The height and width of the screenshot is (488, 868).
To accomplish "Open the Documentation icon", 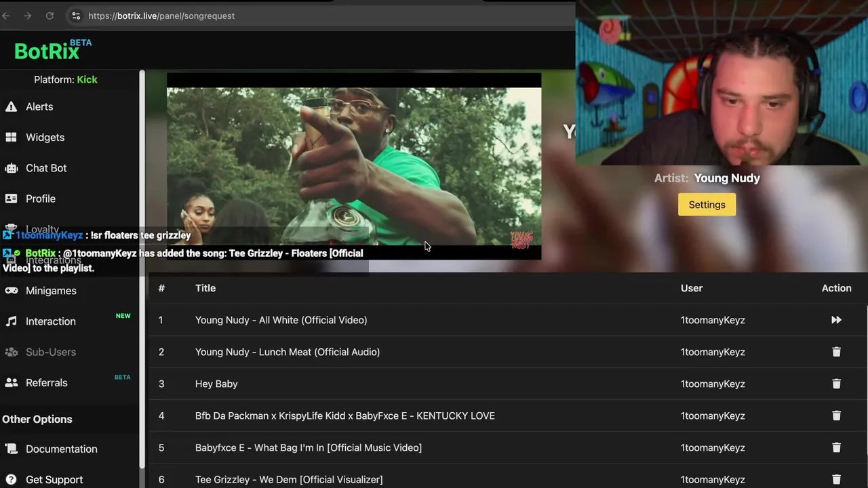I will (x=11, y=449).
